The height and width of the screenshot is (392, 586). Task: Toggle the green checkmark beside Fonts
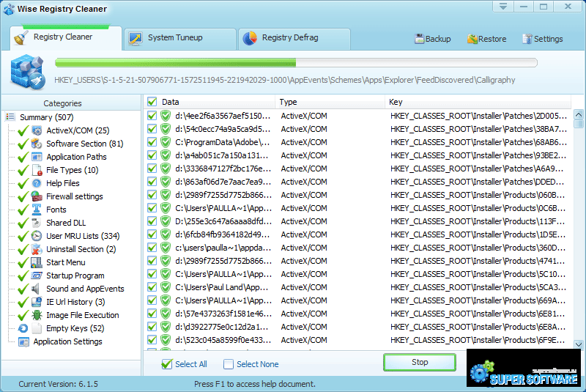tap(23, 210)
